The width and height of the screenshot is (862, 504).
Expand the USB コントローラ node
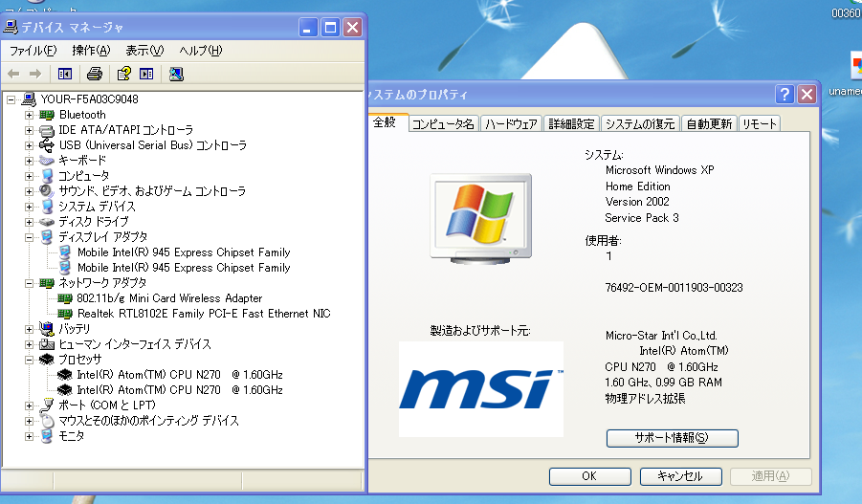29,145
